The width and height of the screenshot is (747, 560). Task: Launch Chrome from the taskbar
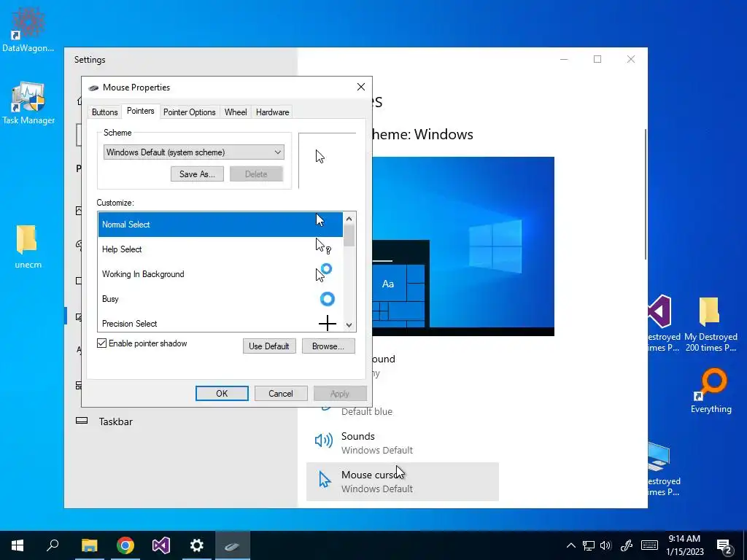[x=125, y=545]
